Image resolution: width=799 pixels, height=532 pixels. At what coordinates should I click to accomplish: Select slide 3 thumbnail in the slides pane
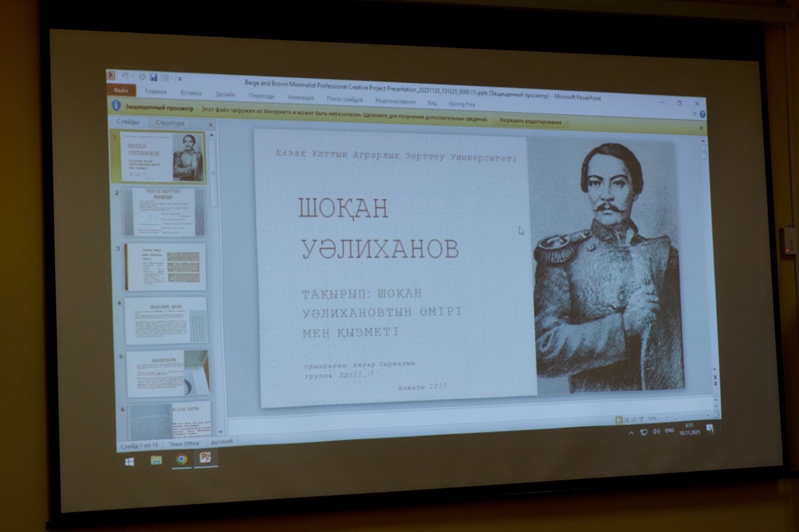pos(165,266)
